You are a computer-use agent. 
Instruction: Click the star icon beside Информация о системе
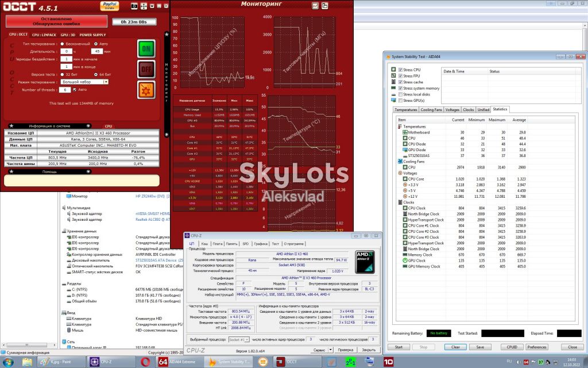(11, 126)
